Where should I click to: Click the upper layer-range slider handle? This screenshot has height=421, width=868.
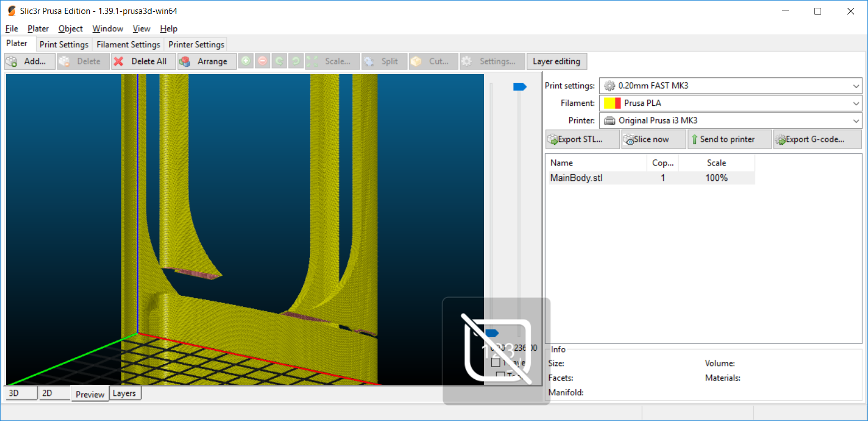520,86
